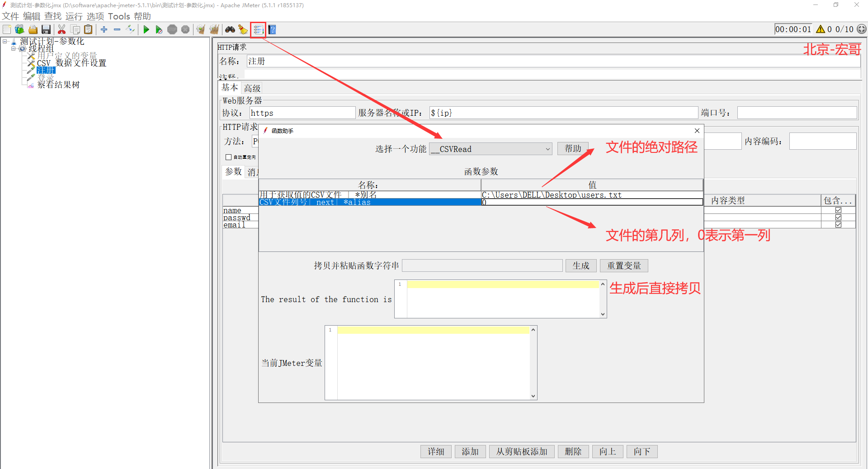Click the Help question mark icon

tap(272, 30)
